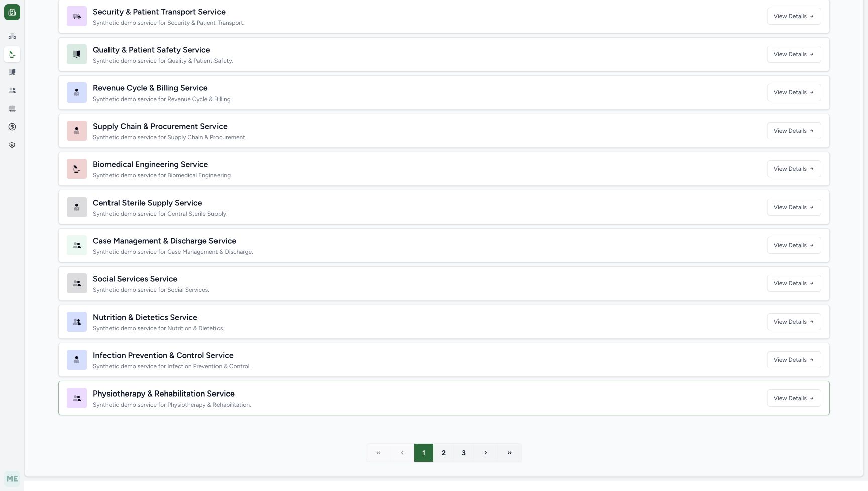Click the Nutrition & Dietetics Service title
Screen dimensions: 868x491
pos(145,317)
